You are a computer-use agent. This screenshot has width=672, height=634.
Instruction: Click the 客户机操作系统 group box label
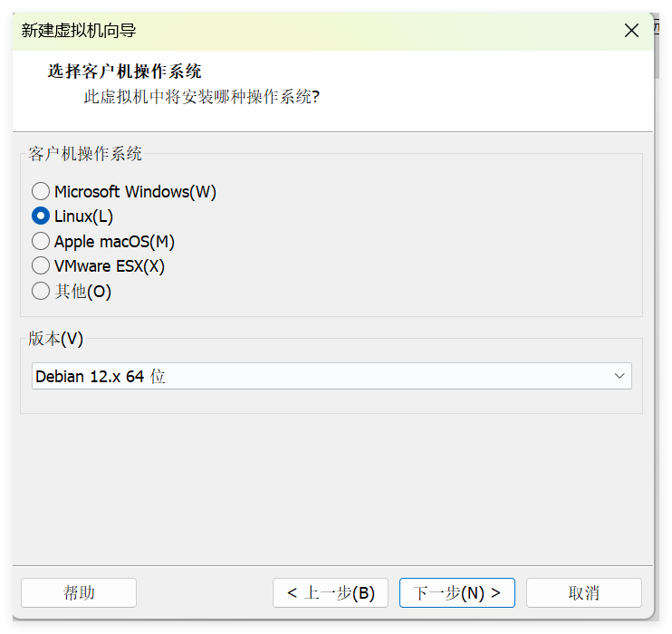[x=85, y=154]
